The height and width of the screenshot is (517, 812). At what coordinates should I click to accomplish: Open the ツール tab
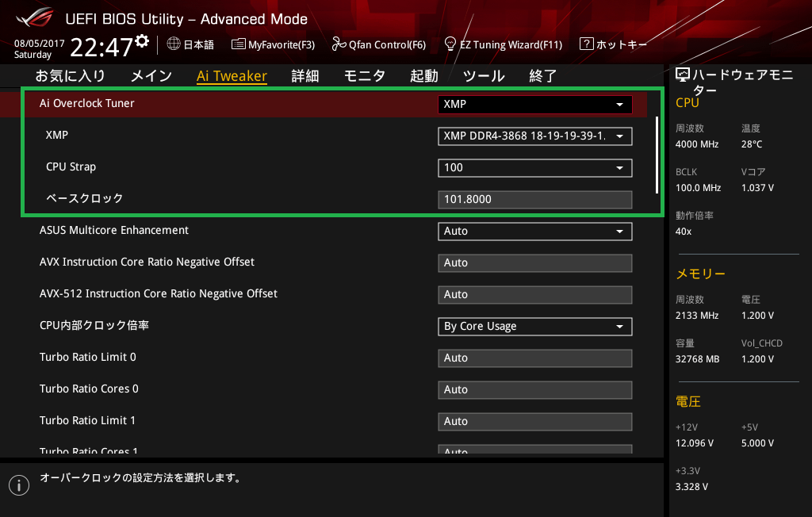click(x=484, y=76)
